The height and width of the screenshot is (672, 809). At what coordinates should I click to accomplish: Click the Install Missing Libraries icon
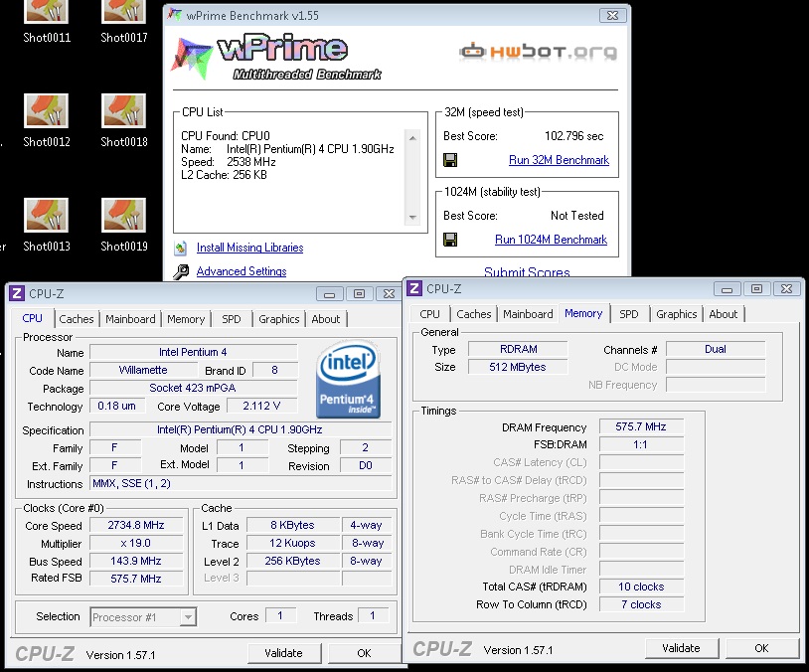181,249
